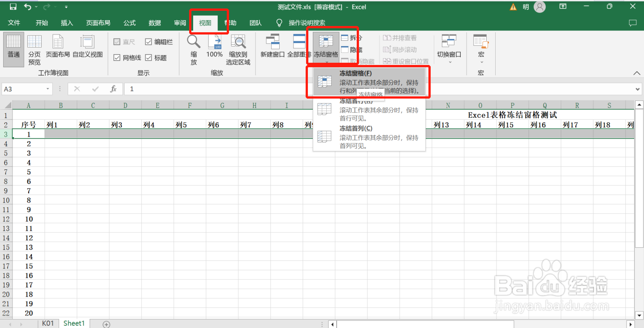The height and width of the screenshot is (328, 644).
Task: Open the 团队 Team tab
Action: (255, 23)
